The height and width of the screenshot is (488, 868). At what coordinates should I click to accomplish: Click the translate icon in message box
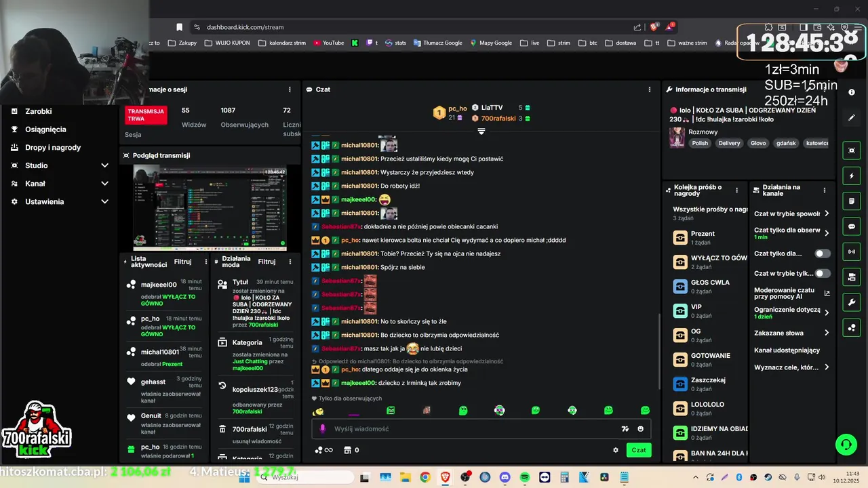pos(625,428)
